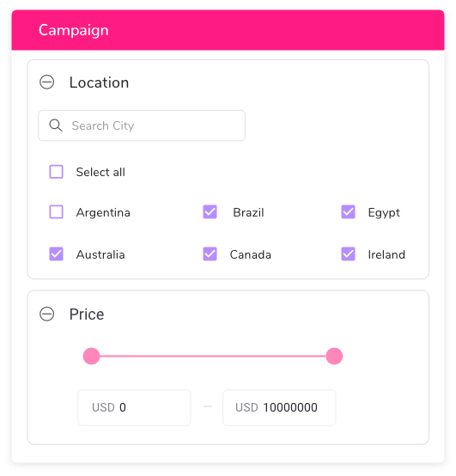Collapse the Price section minus icon
This screenshot has width=456, height=476.
click(46, 314)
